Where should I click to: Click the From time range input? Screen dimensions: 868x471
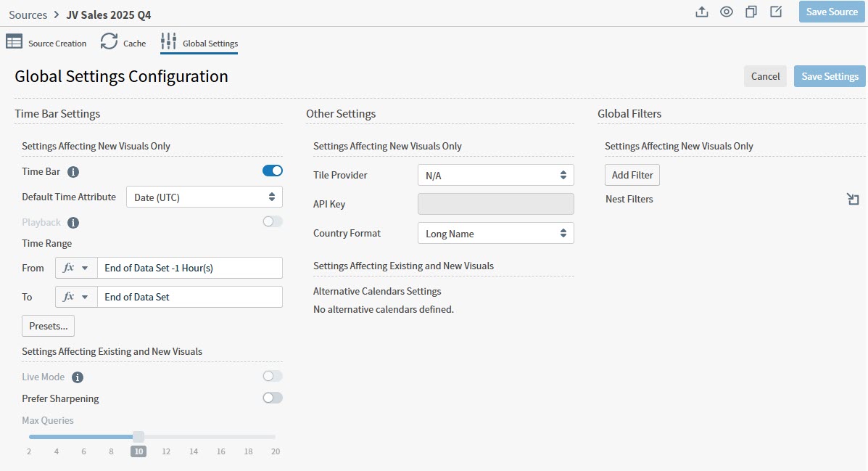[190, 267]
